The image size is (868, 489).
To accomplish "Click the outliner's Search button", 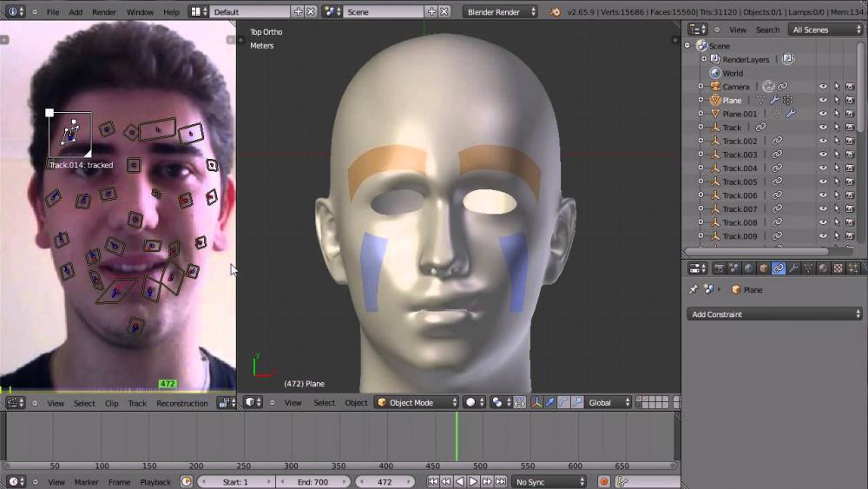I will tap(767, 30).
